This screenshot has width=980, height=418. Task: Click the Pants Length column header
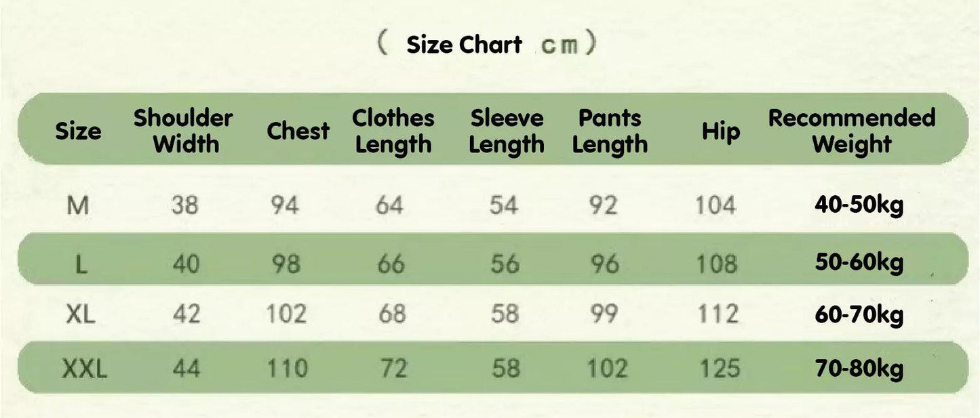[610, 130]
